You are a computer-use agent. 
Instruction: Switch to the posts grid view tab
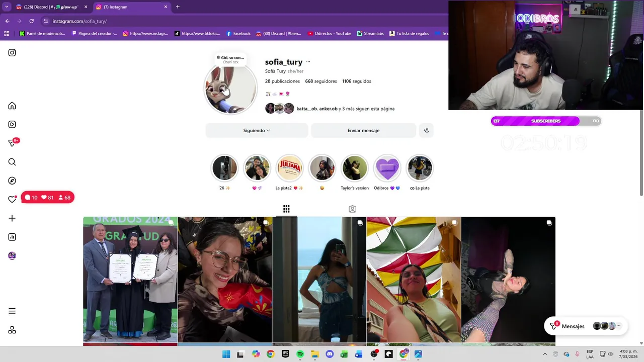[286, 209]
